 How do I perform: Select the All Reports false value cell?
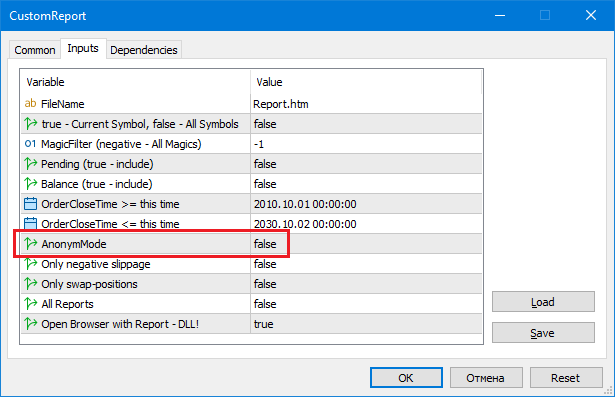[x=366, y=304]
